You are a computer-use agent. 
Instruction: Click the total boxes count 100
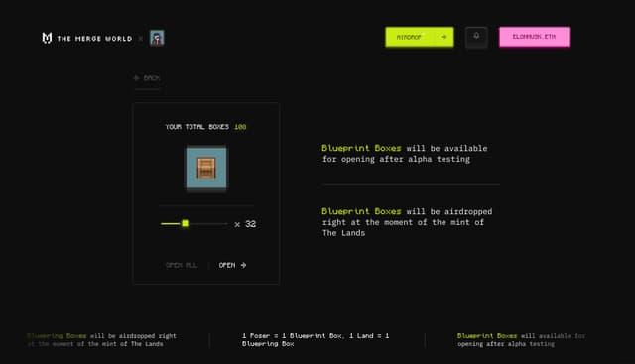240,127
